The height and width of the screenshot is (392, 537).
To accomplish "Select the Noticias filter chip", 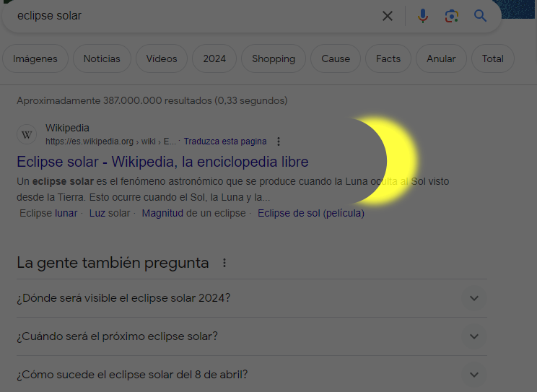I will (x=102, y=58).
